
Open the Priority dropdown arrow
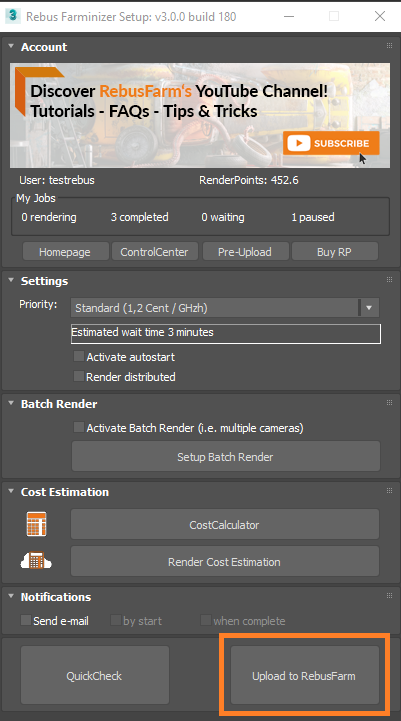[x=369, y=308]
